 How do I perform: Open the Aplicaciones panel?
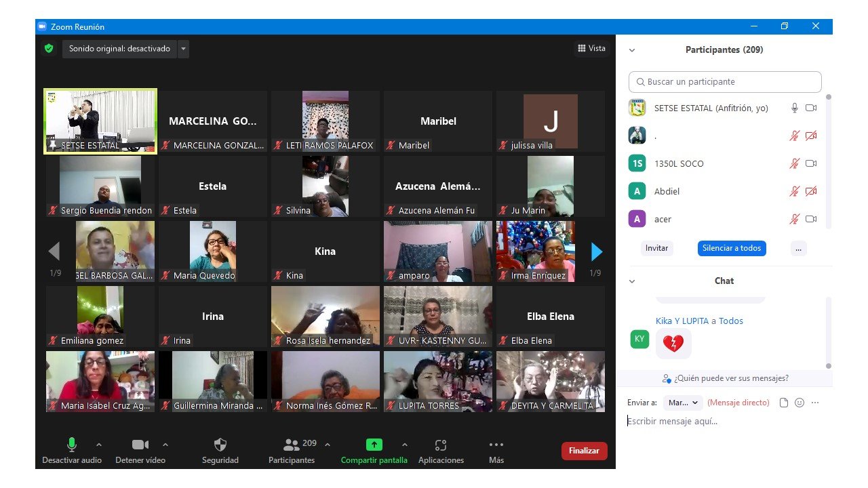(x=441, y=445)
